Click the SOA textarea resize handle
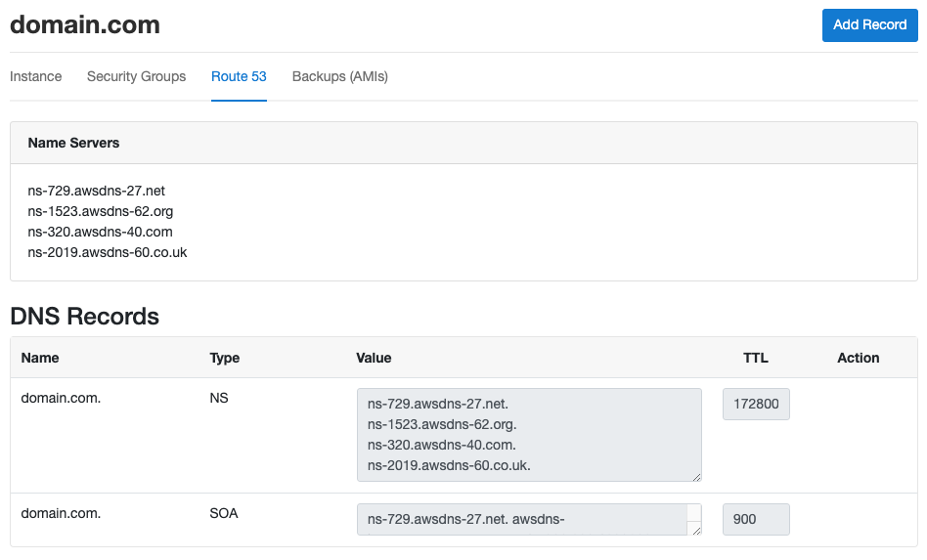 (696, 531)
